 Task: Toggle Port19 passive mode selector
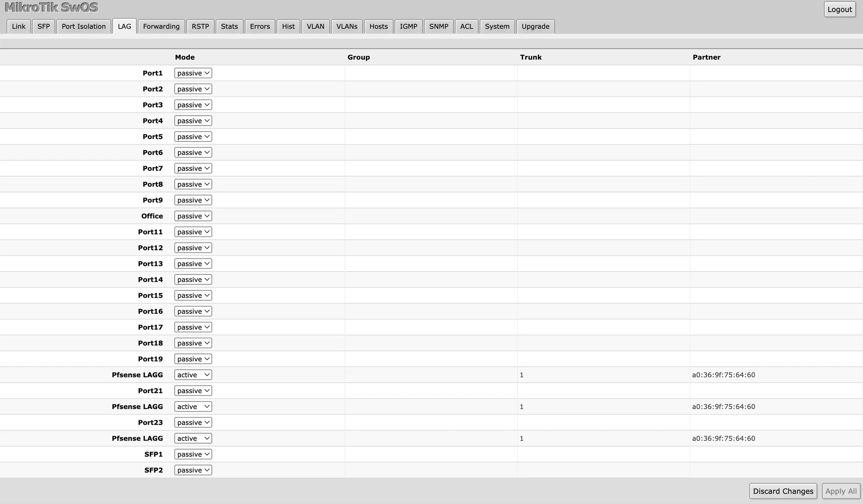pos(192,359)
